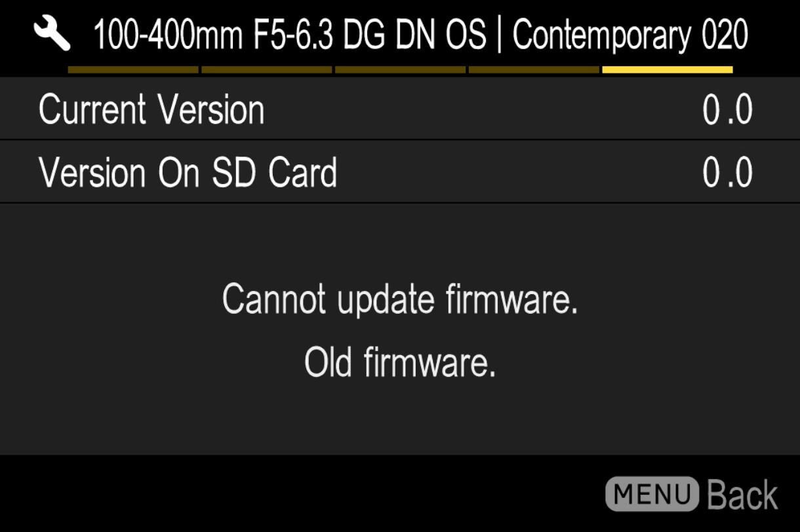Select the second setup page tab segment
Image resolution: width=800 pixels, height=532 pixels.
click(x=267, y=69)
